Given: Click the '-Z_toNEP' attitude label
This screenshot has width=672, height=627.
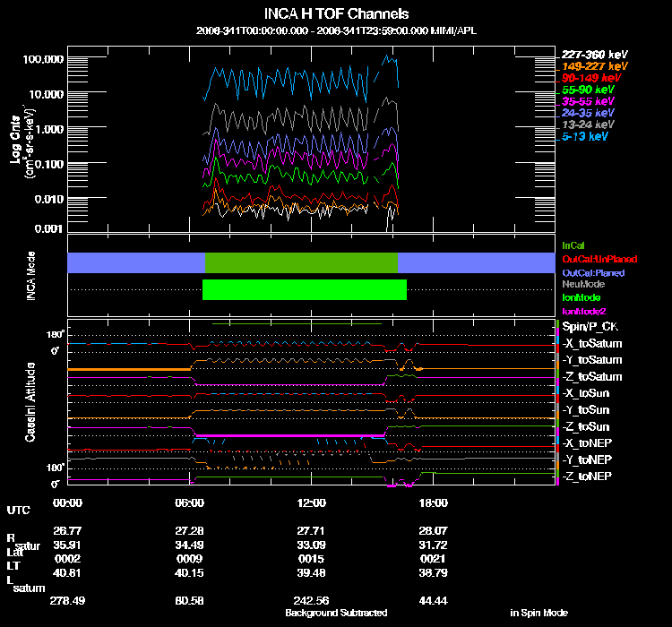Looking at the screenshot, I should (587, 477).
